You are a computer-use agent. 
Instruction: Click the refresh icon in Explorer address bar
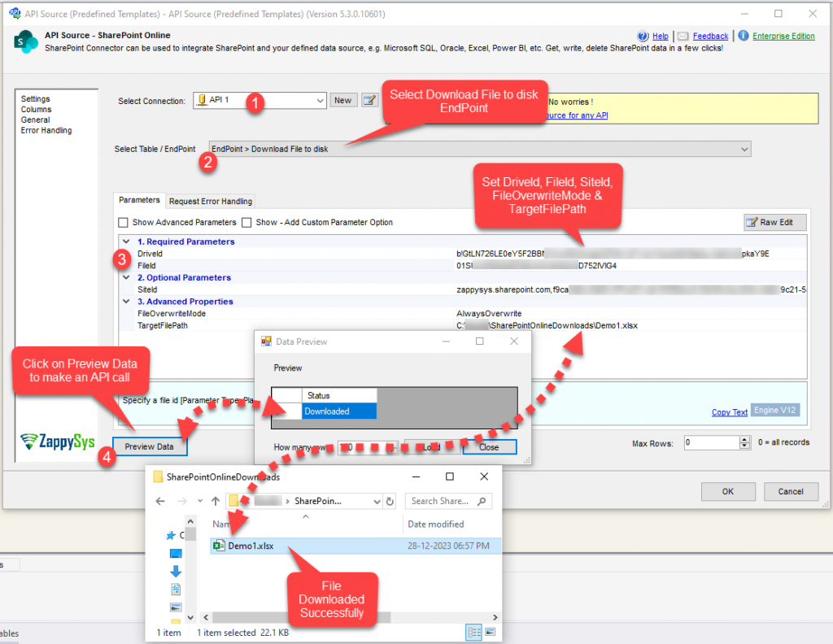click(x=389, y=501)
